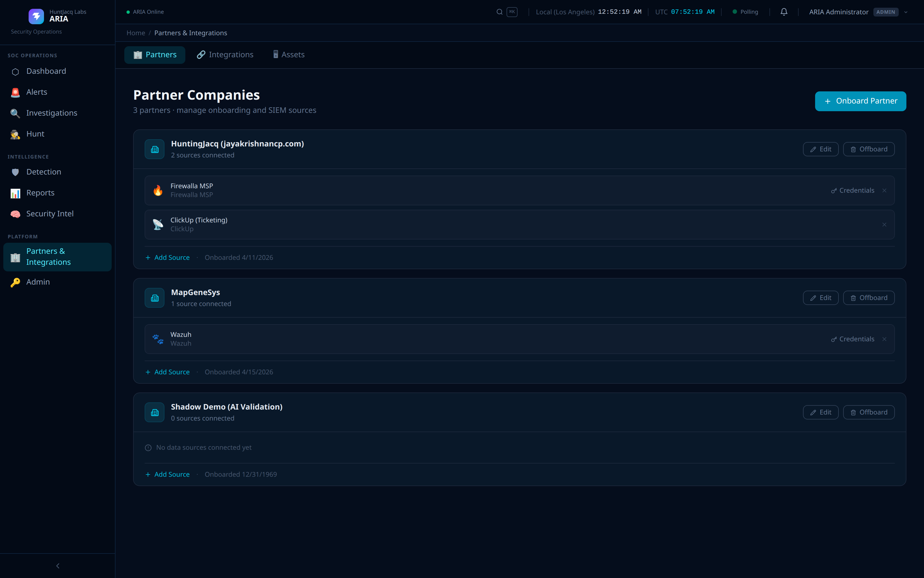Click the Onboard Partner button
This screenshot has width=924, height=578.
(x=860, y=101)
